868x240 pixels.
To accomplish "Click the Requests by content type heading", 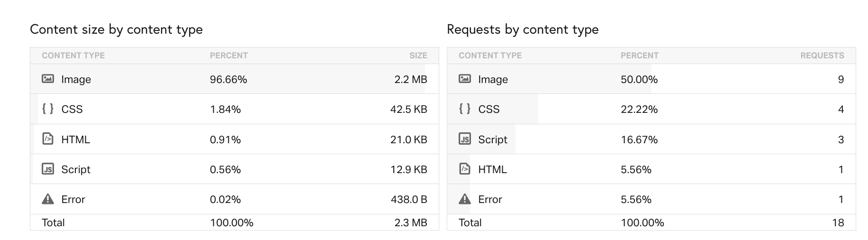I will point(523,29).
